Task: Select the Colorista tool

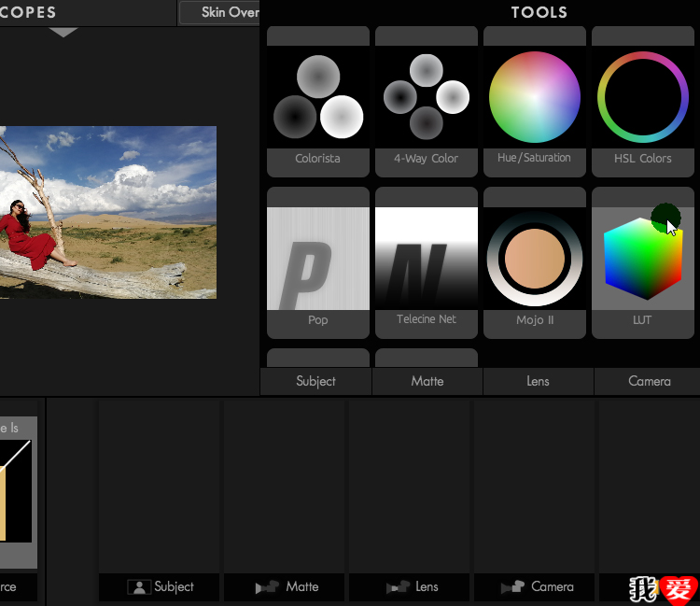Action: click(318, 102)
